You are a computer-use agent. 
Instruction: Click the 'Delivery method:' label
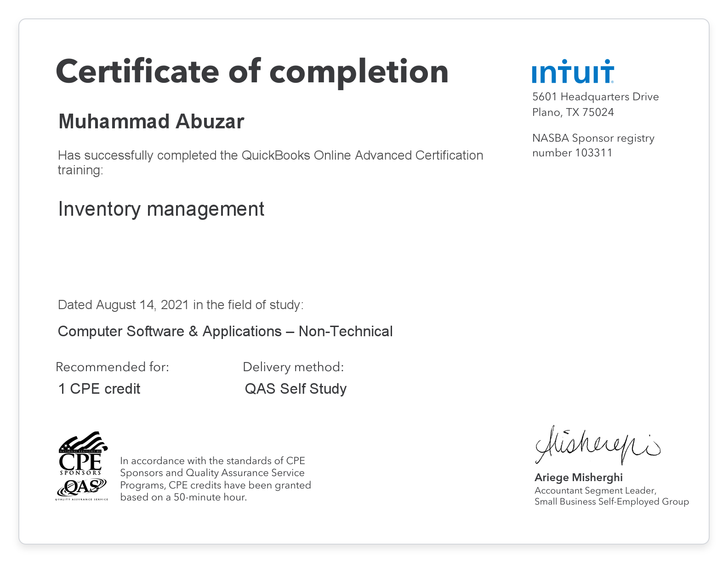[x=293, y=367]
